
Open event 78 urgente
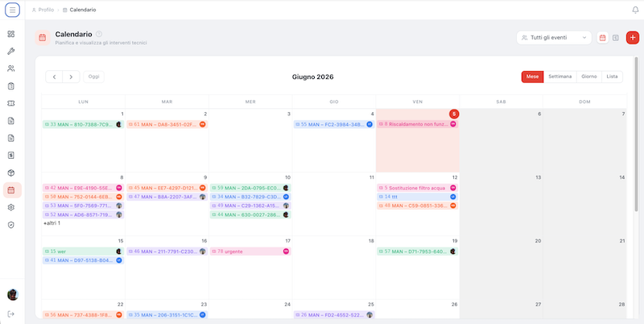[x=250, y=251]
